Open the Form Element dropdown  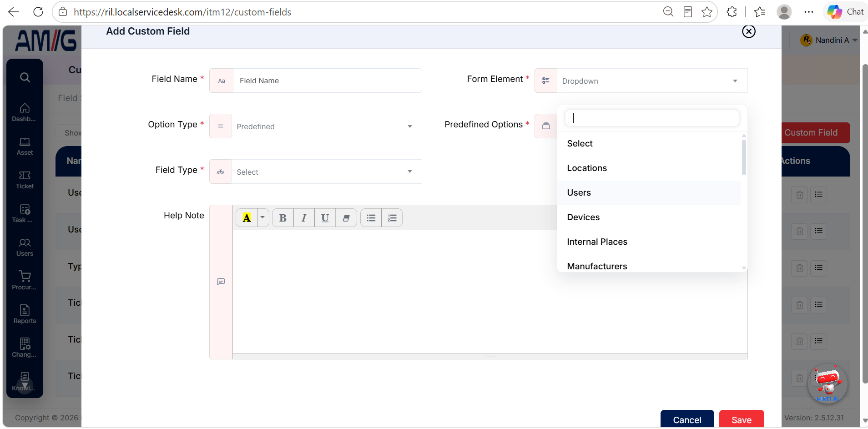pyautogui.click(x=652, y=81)
